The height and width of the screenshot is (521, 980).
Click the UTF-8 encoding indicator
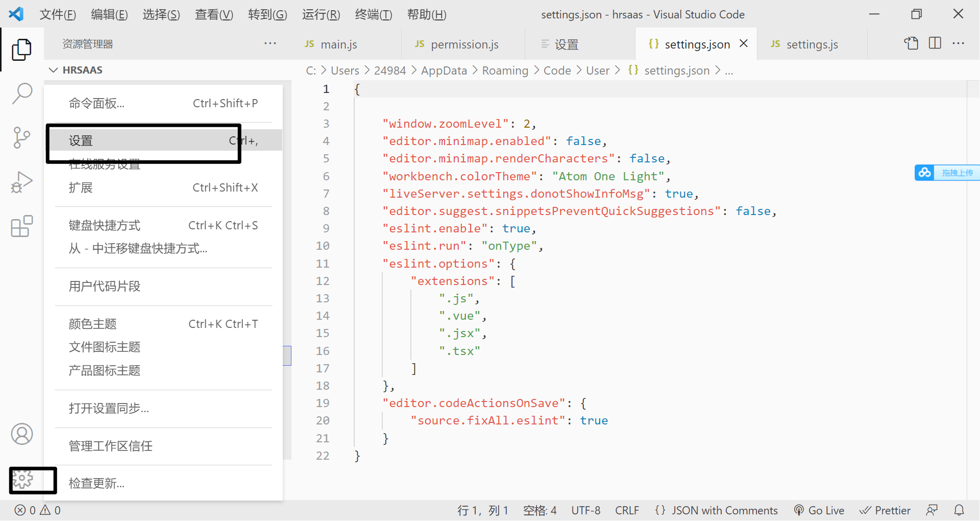[x=586, y=510]
